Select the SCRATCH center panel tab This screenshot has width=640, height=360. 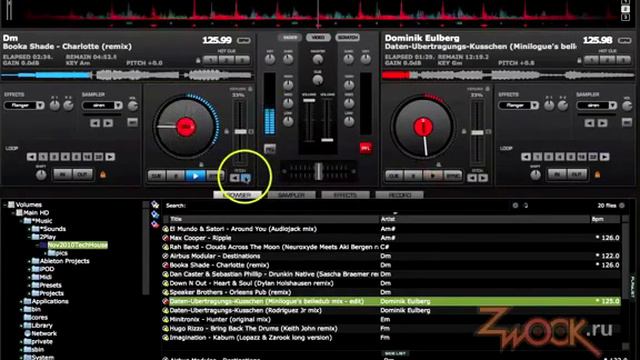tap(348, 38)
